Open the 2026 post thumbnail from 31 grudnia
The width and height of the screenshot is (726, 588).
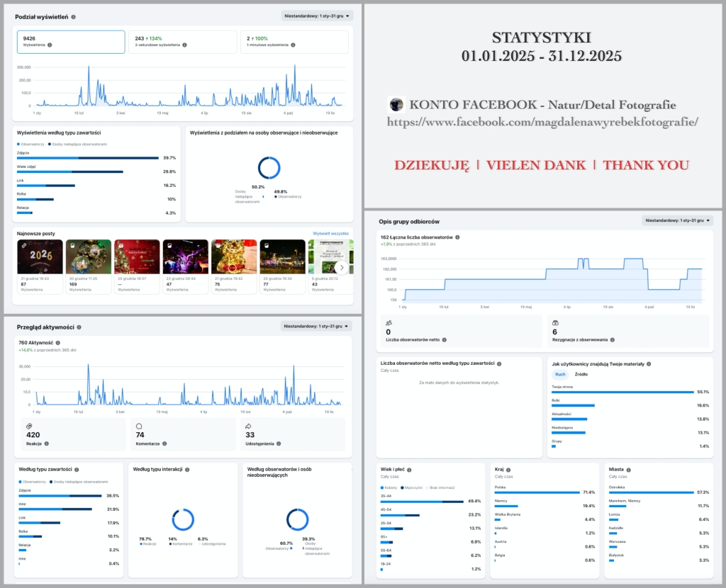pos(40,257)
